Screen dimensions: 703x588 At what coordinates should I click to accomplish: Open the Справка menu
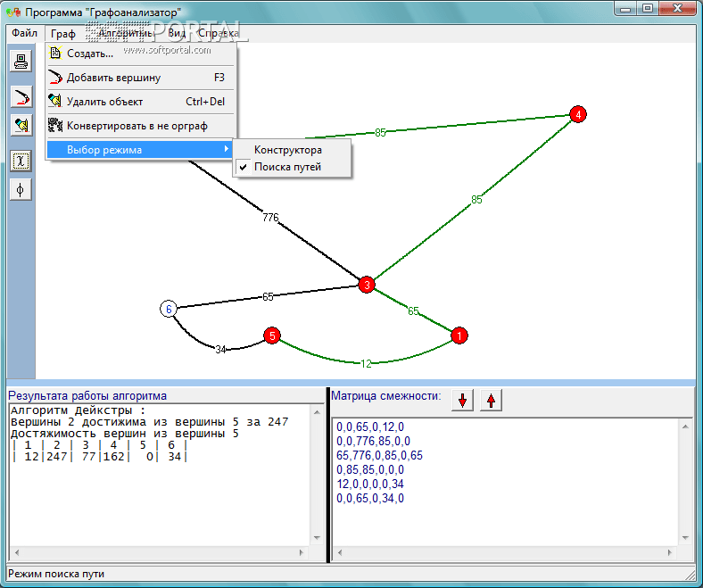[x=219, y=33]
